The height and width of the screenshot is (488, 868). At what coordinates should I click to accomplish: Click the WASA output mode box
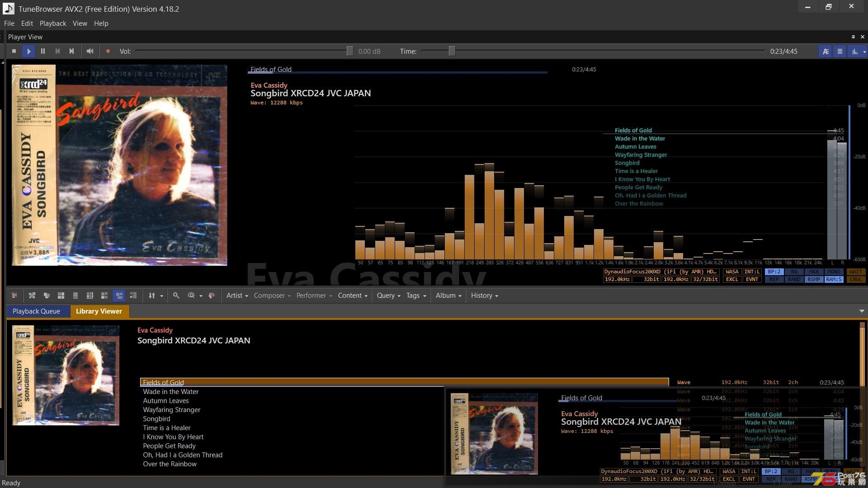point(732,272)
